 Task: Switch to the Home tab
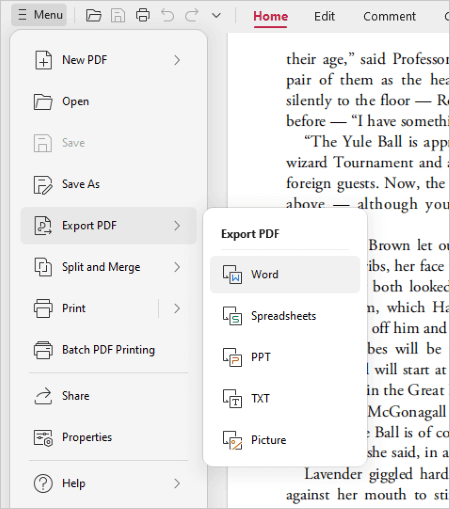tap(270, 16)
